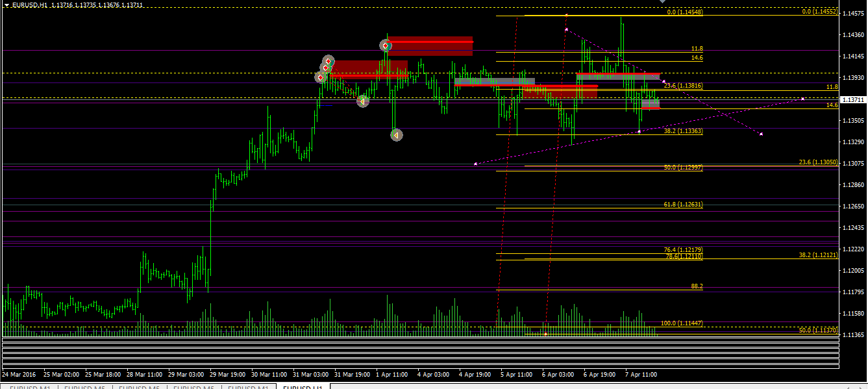The image size is (868, 389).
Task: Select the Fibonacci label 0.0 (1.14552)
Action: (x=820, y=11)
